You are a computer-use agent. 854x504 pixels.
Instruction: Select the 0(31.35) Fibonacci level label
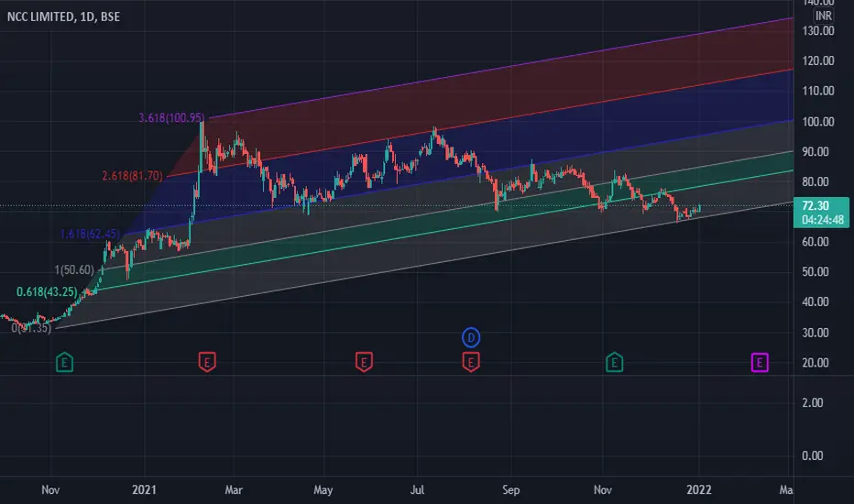(x=31, y=328)
